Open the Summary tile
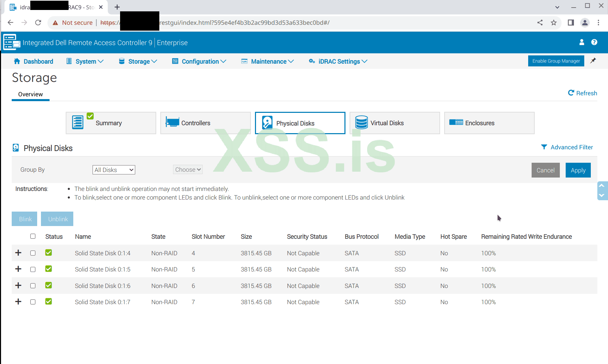The width and height of the screenshot is (608, 364). [110, 123]
